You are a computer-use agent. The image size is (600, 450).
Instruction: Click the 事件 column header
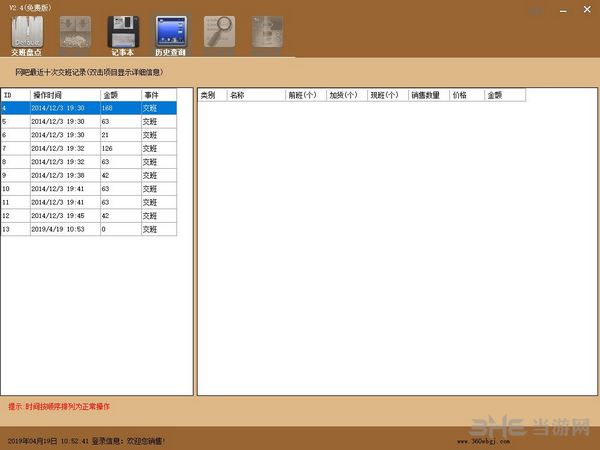point(158,95)
